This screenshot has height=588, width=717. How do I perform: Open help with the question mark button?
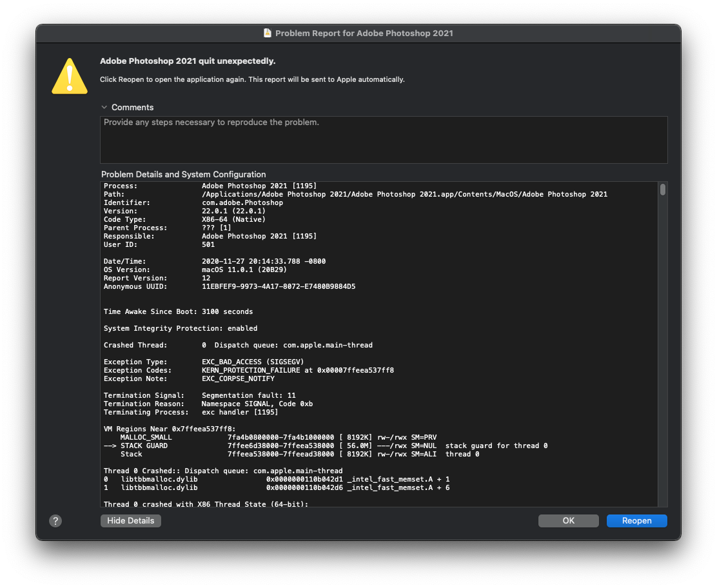pyautogui.click(x=55, y=521)
